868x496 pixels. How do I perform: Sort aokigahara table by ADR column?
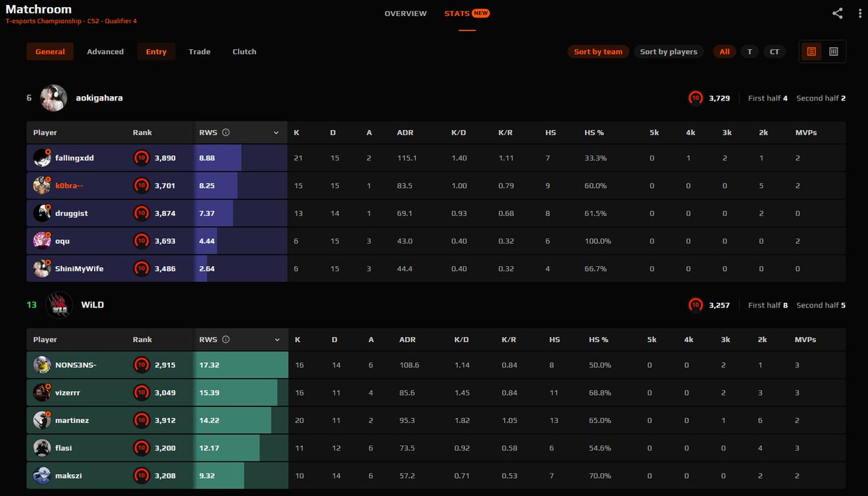pyautogui.click(x=405, y=133)
